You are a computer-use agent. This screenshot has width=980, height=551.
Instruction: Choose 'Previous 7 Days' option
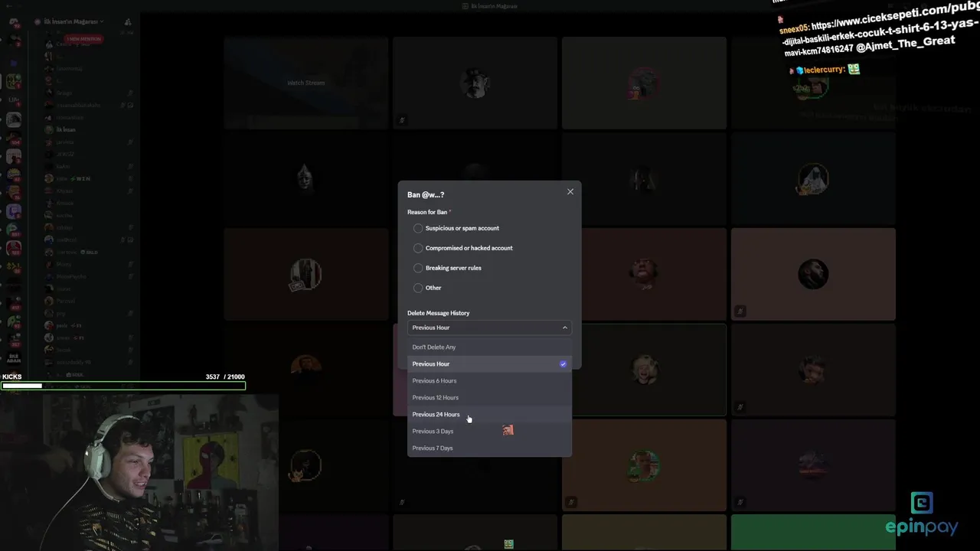[x=489, y=448]
